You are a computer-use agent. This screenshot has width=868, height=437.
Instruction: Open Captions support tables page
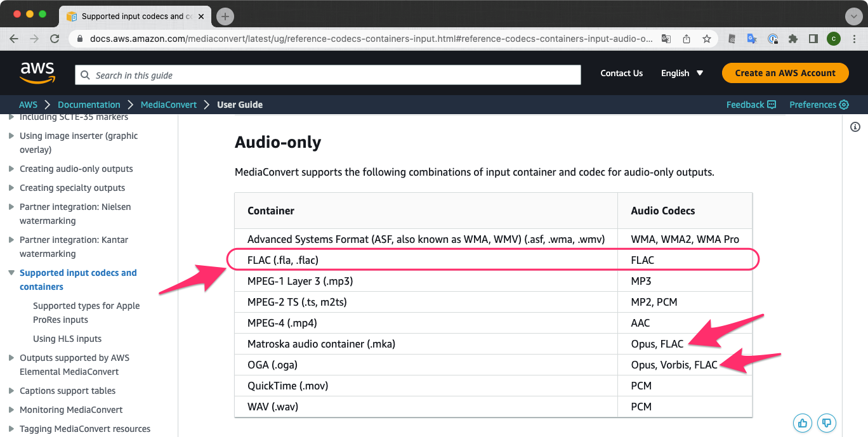point(67,391)
